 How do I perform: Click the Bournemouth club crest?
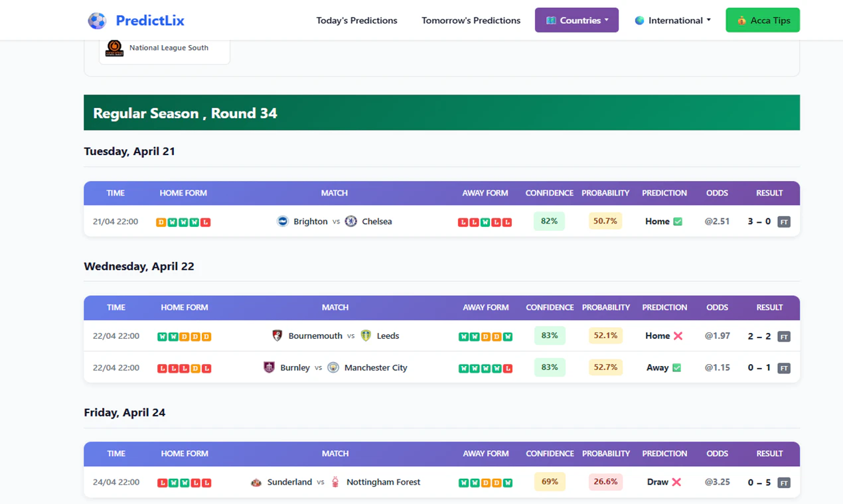(x=277, y=336)
